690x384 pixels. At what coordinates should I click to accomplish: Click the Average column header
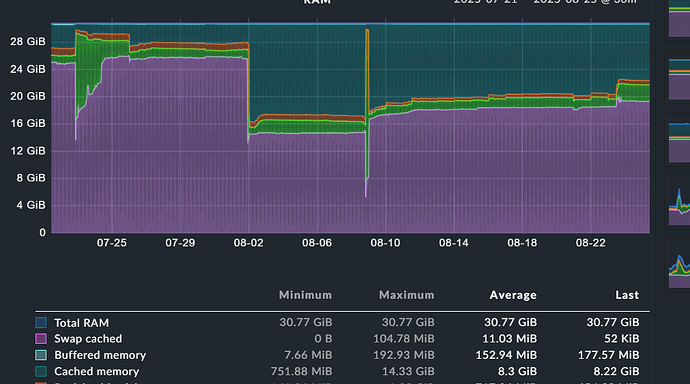pos(513,295)
